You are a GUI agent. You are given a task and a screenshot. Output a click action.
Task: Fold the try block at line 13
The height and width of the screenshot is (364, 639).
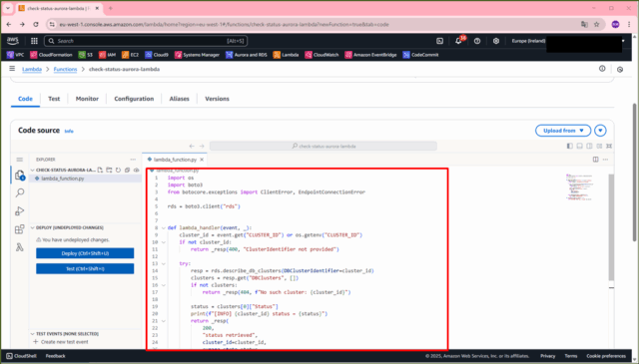(x=164, y=264)
